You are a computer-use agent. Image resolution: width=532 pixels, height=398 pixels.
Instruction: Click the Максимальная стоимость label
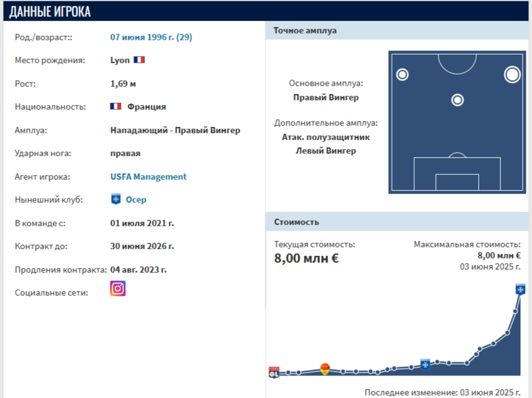[x=467, y=244]
